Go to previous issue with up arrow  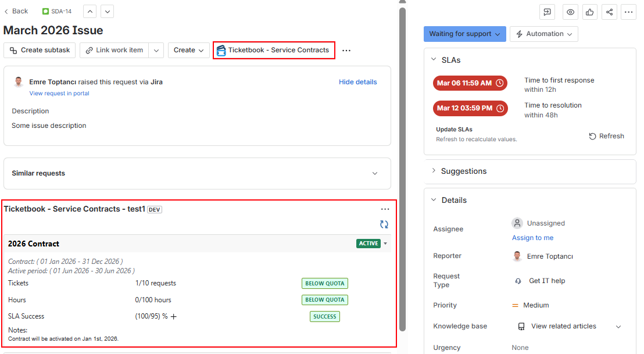click(x=90, y=12)
